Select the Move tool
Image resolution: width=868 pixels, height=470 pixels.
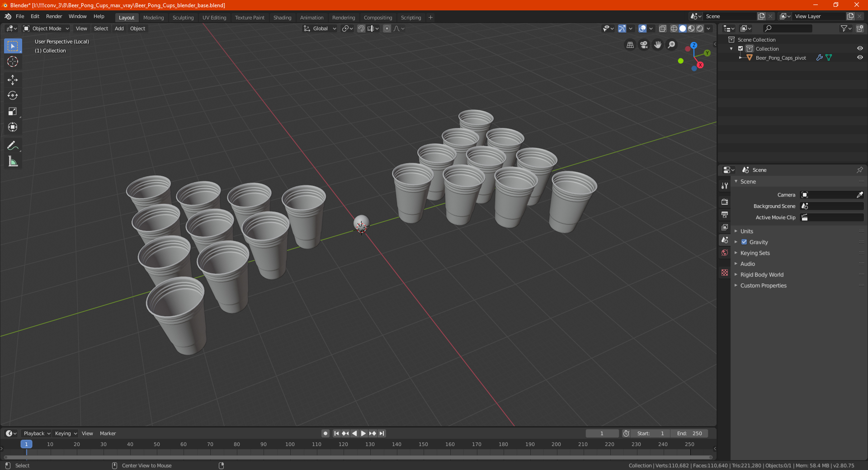pos(13,80)
